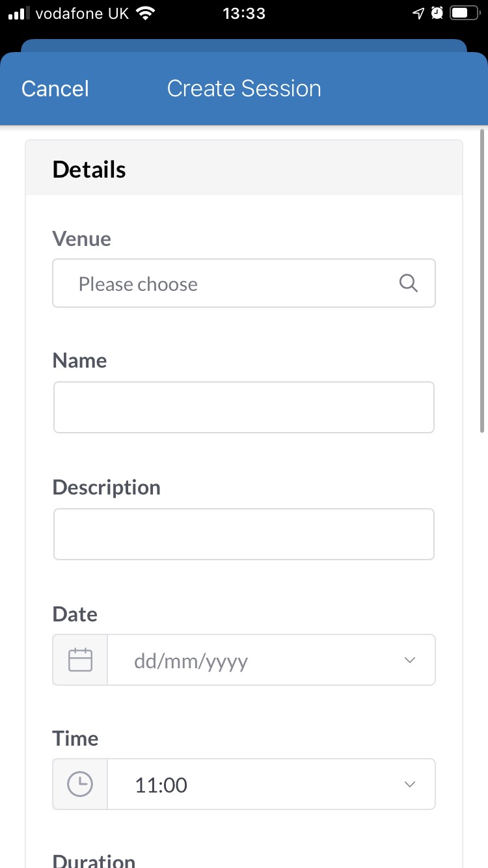Tap the Wi-Fi icon in status bar

(x=147, y=13)
